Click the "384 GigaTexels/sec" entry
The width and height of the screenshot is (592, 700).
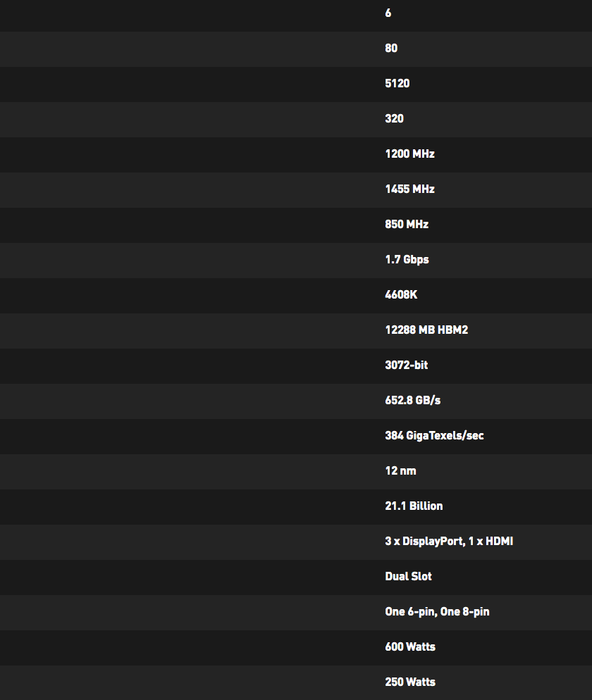pos(434,436)
